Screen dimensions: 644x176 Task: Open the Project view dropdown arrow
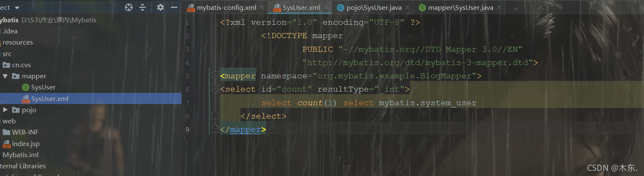[17, 8]
